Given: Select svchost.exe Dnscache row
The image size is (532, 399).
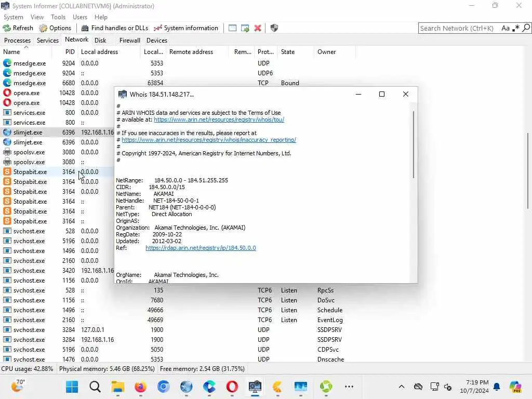Looking at the screenshot, I should 178,359.
